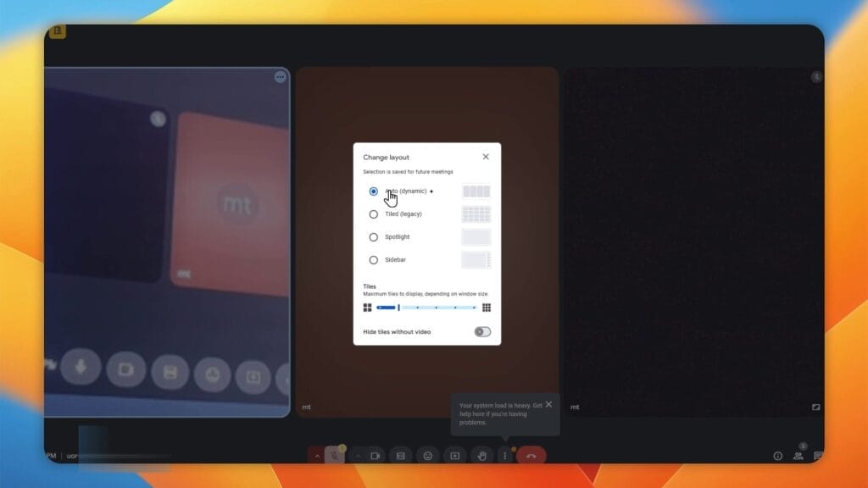Present your screen now
The image size is (868, 488).
[x=454, y=456]
